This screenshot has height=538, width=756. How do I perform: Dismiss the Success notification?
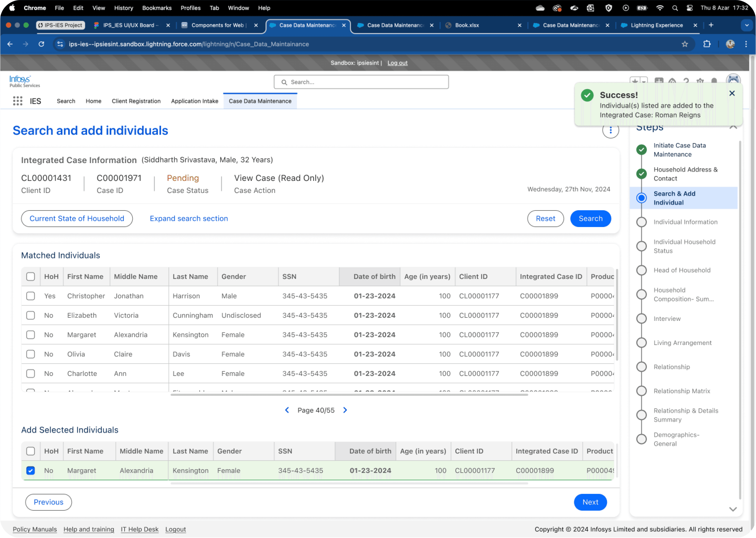tap(732, 93)
